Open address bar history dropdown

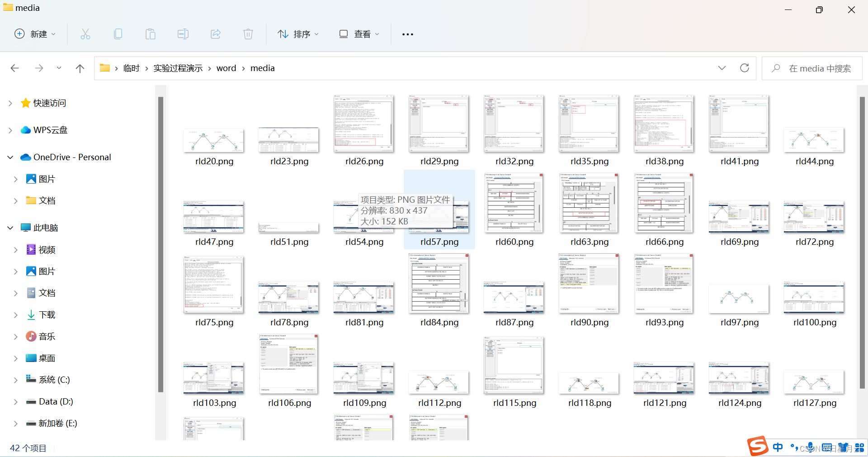point(722,68)
